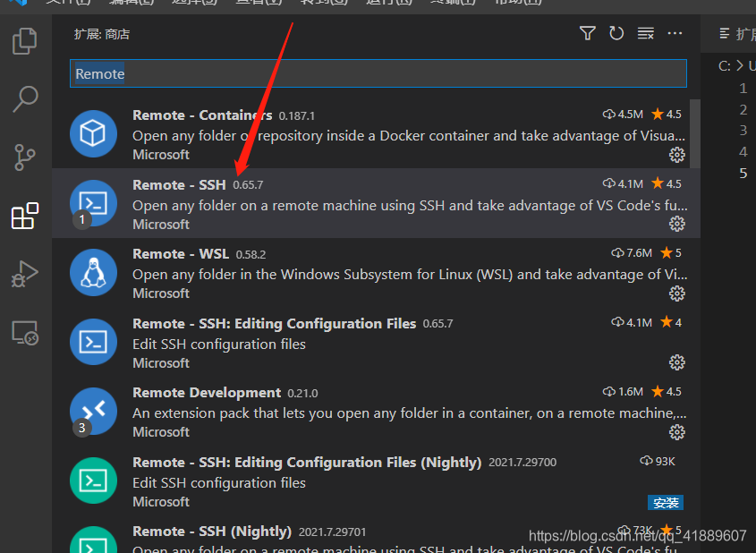The image size is (756, 553).
Task: Open the Remote - SSH extension title
Action: 179,184
